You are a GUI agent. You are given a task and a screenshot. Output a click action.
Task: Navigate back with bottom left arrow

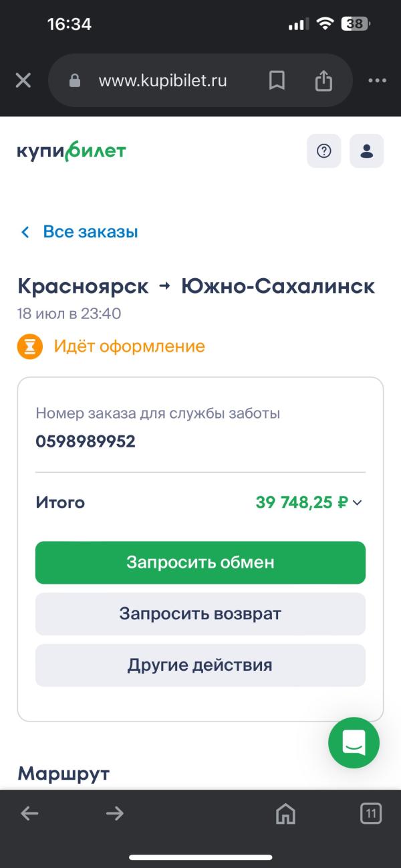[x=29, y=813]
